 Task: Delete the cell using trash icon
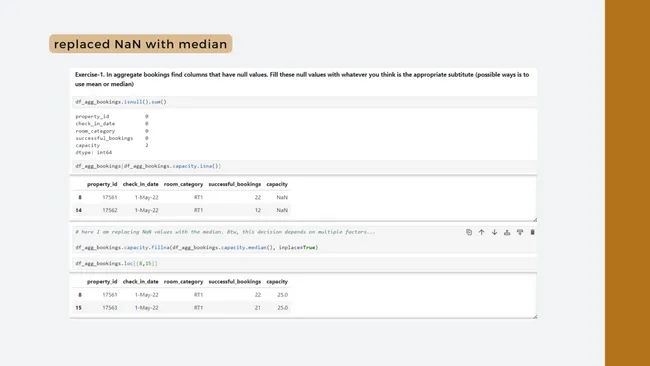click(532, 232)
